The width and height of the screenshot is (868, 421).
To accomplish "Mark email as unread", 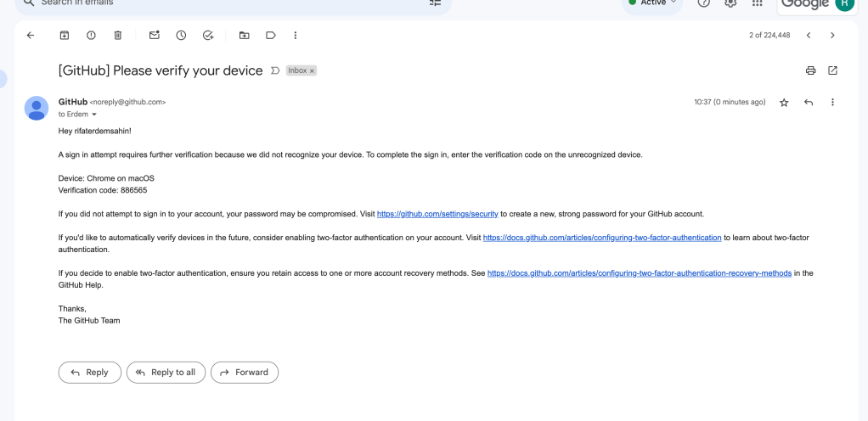I will pos(155,36).
